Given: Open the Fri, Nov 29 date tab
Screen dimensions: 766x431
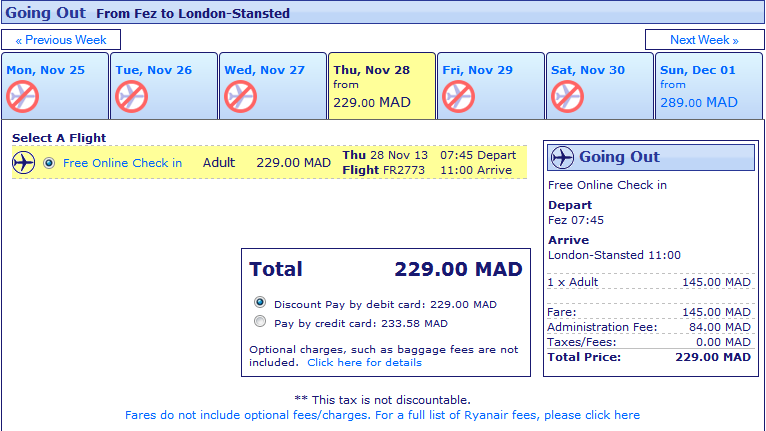Looking at the screenshot, I should (490, 86).
